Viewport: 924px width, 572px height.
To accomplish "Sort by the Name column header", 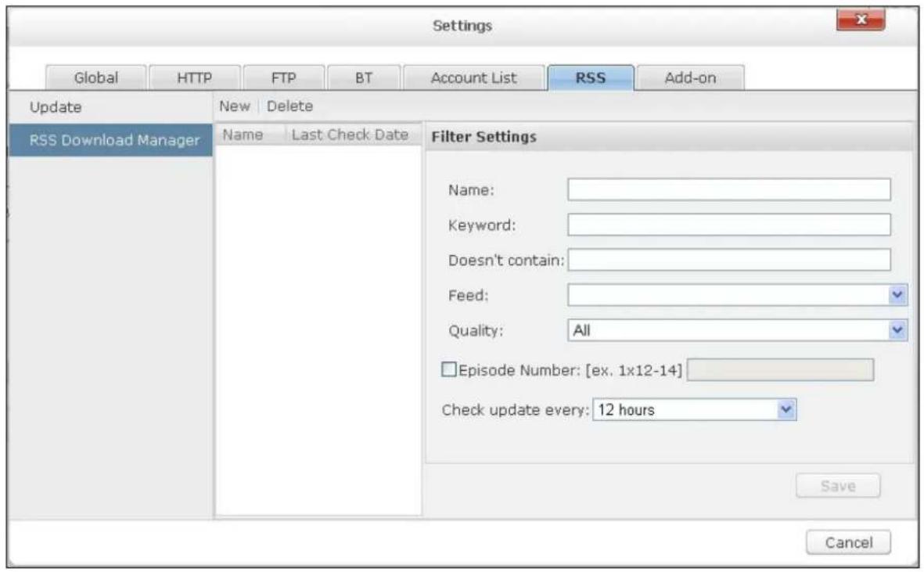I will pyautogui.click(x=250, y=135).
